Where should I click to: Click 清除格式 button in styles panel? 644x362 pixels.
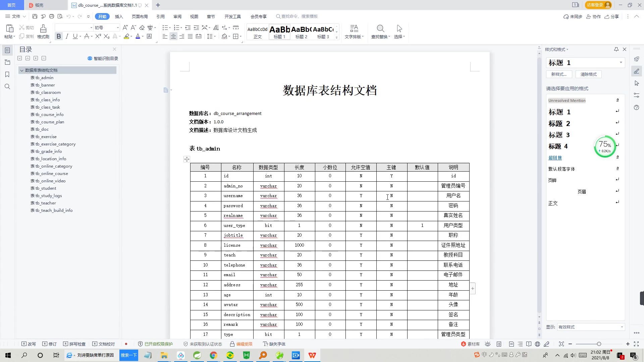[x=589, y=74]
